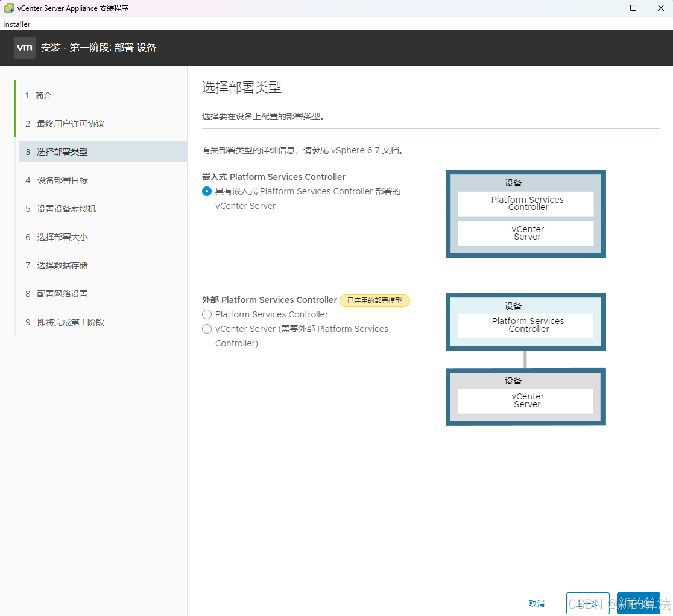673x616 pixels.
Task: Click the 嵌入式 Platform Services Controller heading
Action: pos(274,177)
